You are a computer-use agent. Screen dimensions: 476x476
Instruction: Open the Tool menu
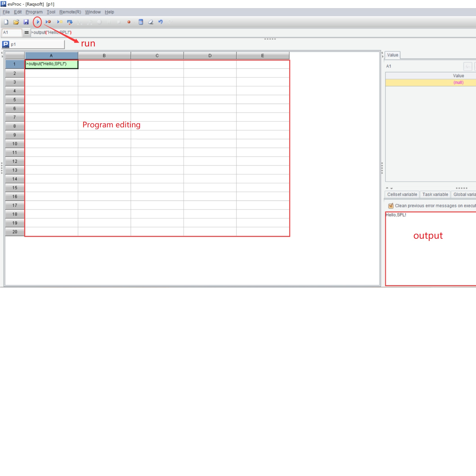(x=51, y=12)
